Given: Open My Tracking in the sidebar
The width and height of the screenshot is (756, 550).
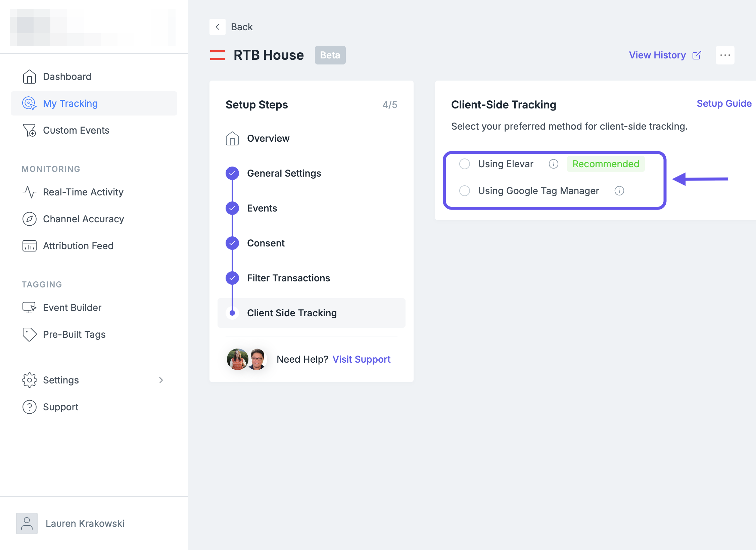Looking at the screenshot, I should click(x=94, y=103).
